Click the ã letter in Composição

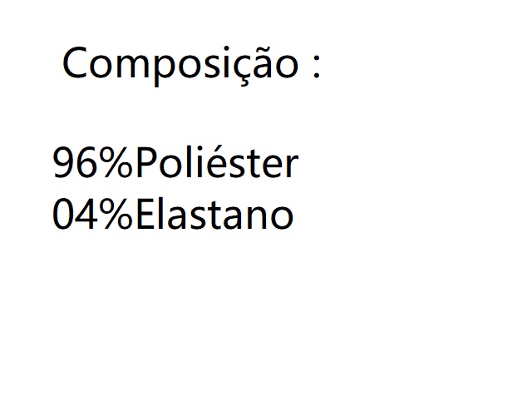264,63
